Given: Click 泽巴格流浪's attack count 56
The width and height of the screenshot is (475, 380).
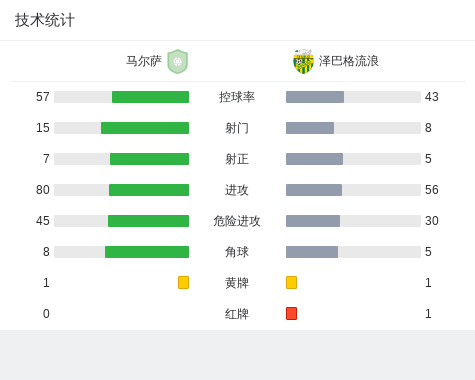Looking at the screenshot, I should click(432, 190).
